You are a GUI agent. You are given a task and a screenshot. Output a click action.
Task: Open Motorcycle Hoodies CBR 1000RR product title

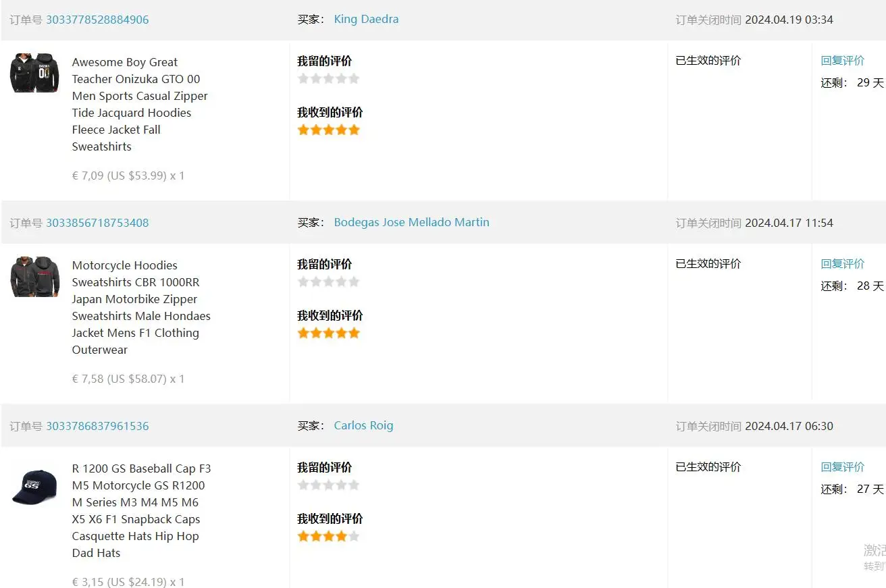click(x=141, y=307)
